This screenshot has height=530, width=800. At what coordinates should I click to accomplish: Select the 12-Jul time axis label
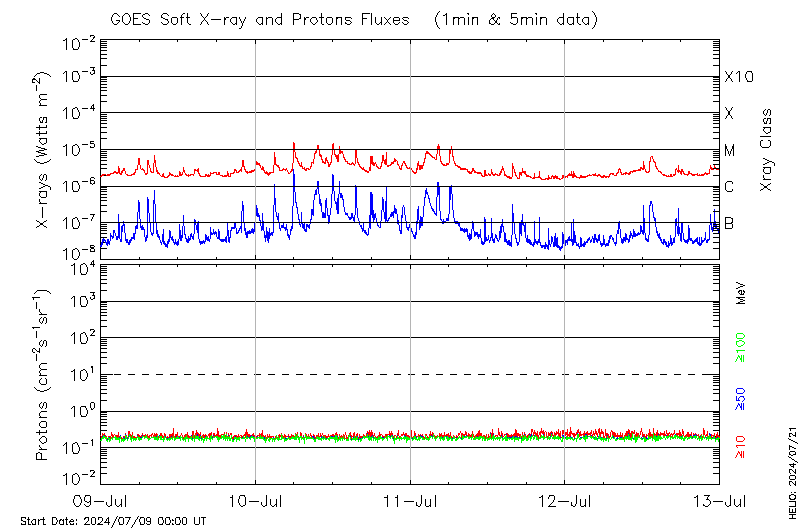565,500
